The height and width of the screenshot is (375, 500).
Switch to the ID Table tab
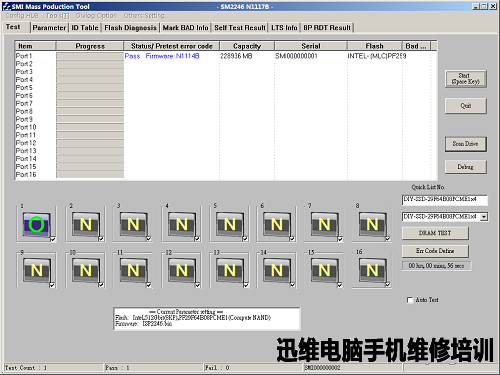[85, 28]
